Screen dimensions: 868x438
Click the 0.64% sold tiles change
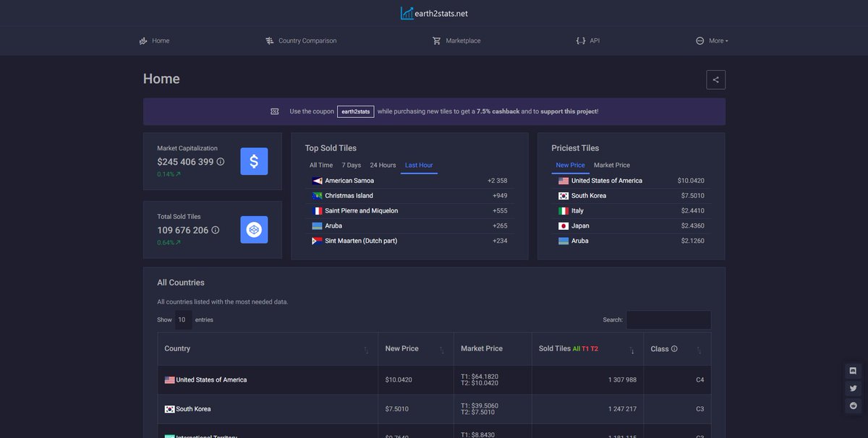point(169,242)
